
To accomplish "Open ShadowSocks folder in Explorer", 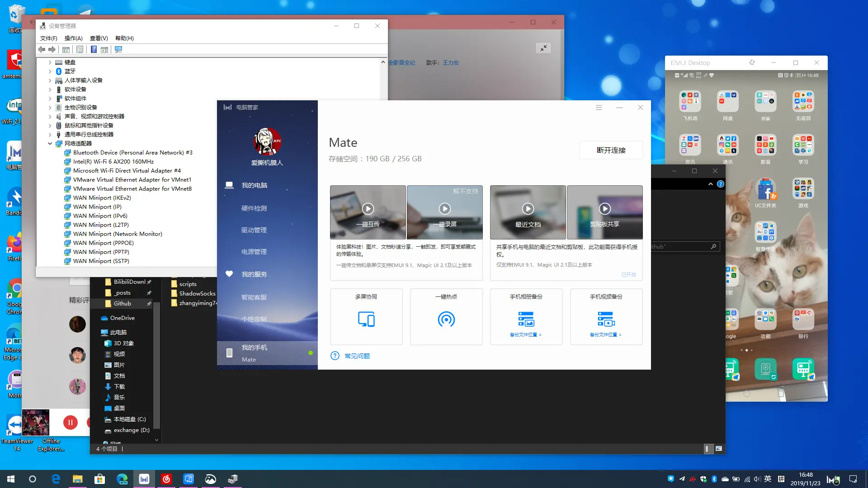I will [x=197, y=294].
